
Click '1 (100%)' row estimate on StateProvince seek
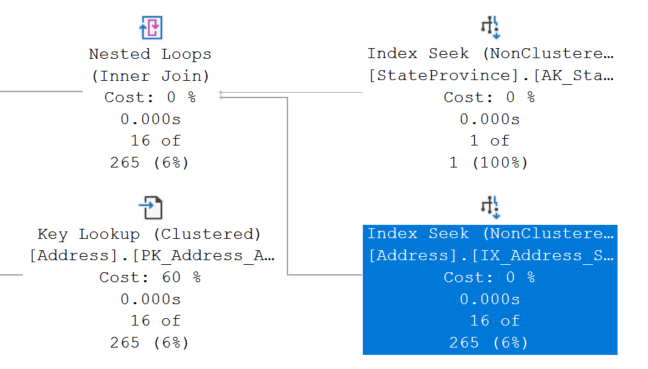(x=489, y=163)
